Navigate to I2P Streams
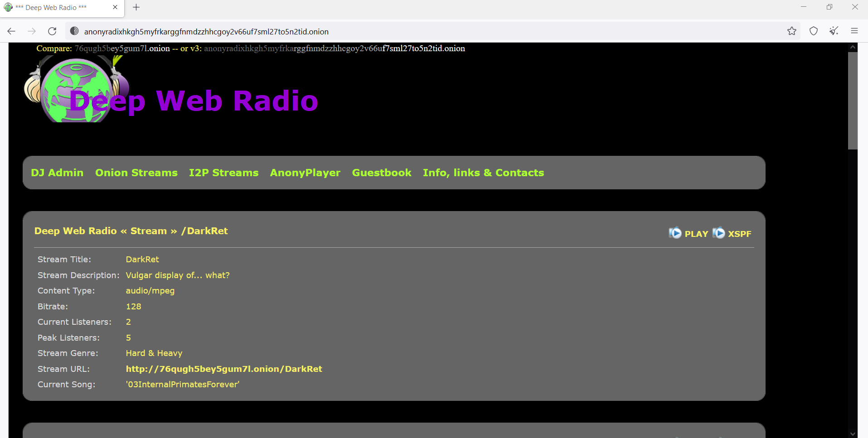This screenshot has width=868, height=438. click(223, 173)
